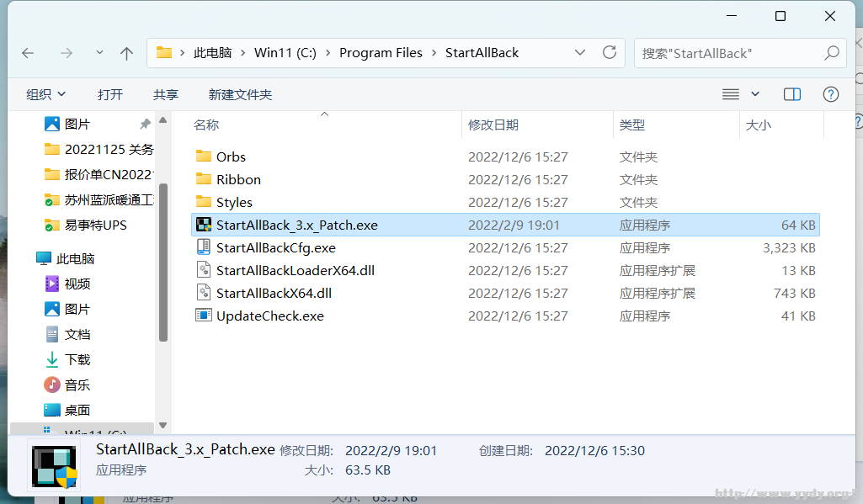Click the navigation pane scroll-down arrow
Screen dimensions: 863x504
(x=162, y=425)
